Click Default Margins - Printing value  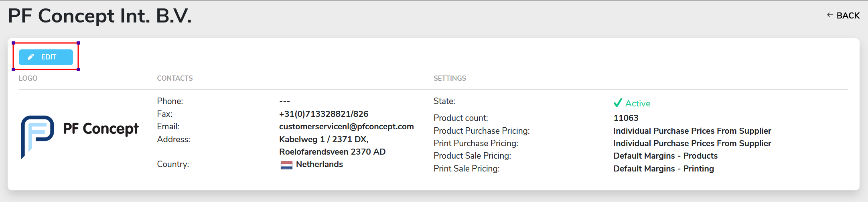(664, 169)
